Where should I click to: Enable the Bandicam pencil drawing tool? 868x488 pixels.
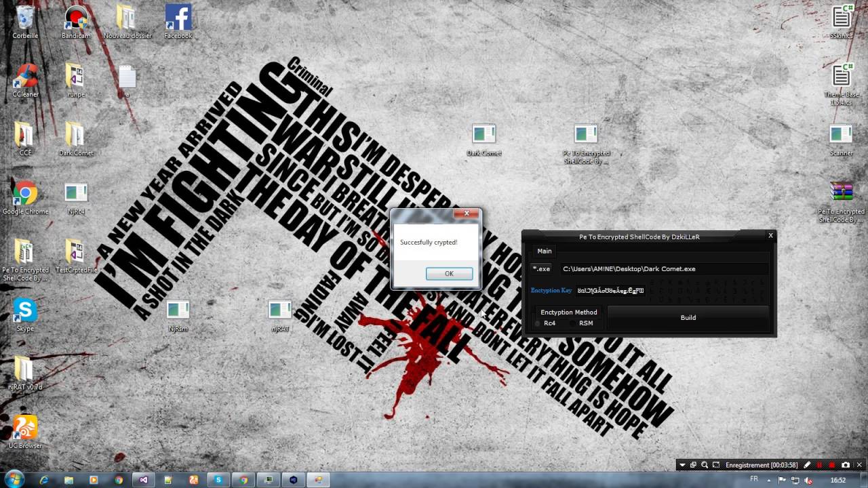807,465
